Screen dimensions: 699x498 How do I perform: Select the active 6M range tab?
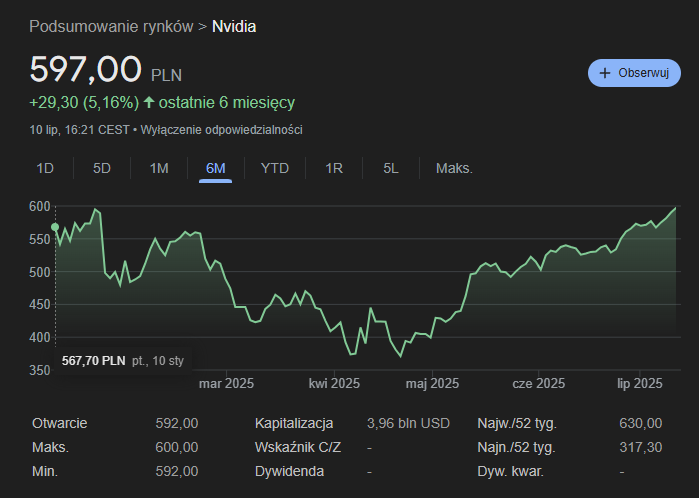pyautogui.click(x=215, y=168)
